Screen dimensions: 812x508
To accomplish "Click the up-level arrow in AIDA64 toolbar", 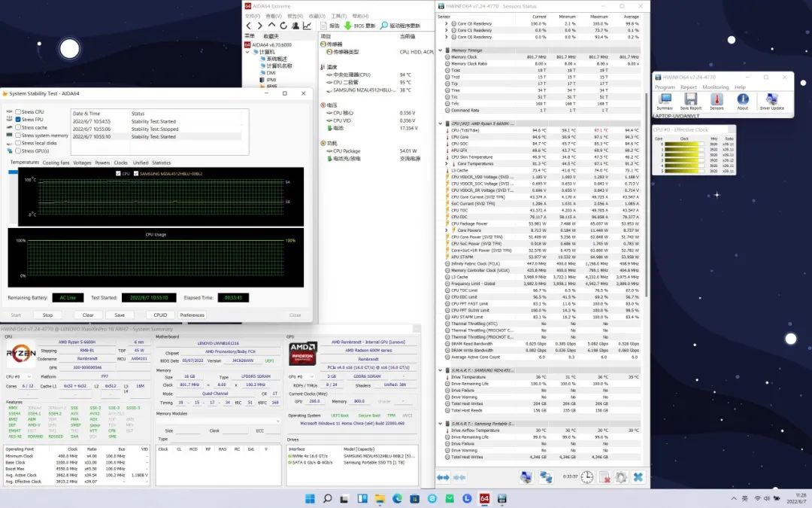I will [271, 26].
